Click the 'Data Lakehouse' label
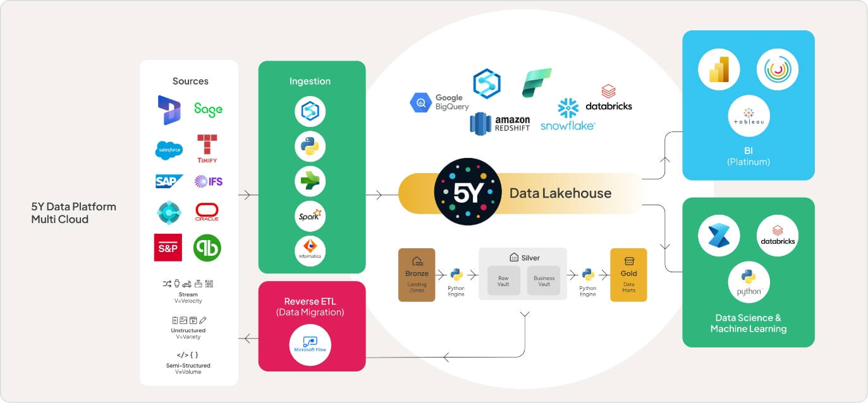The height and width of the screenshot is (403, 868). pos(561,193)
